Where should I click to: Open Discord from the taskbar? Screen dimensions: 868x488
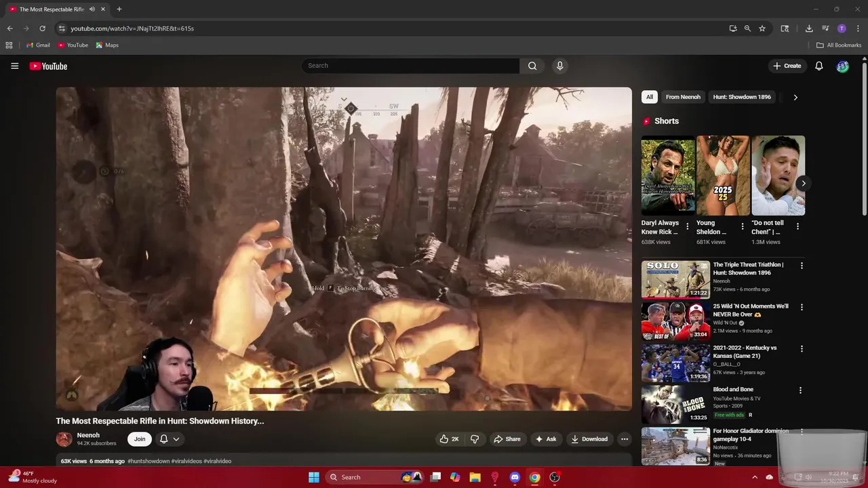click(515, 477)
